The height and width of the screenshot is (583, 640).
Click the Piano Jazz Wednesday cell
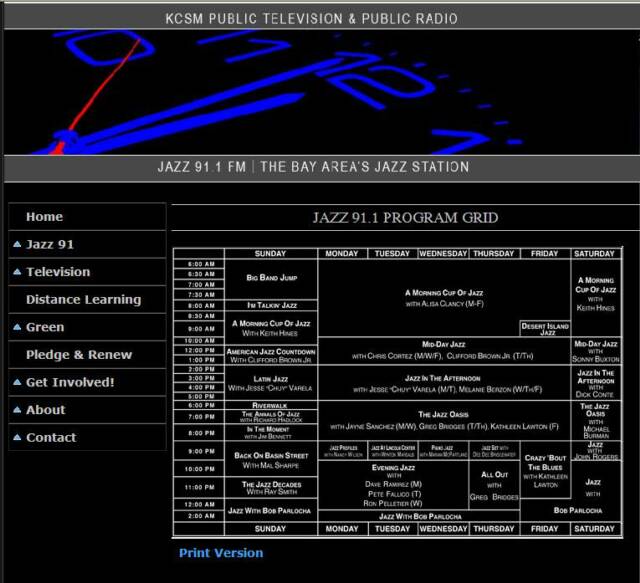(x=443, y=451)
